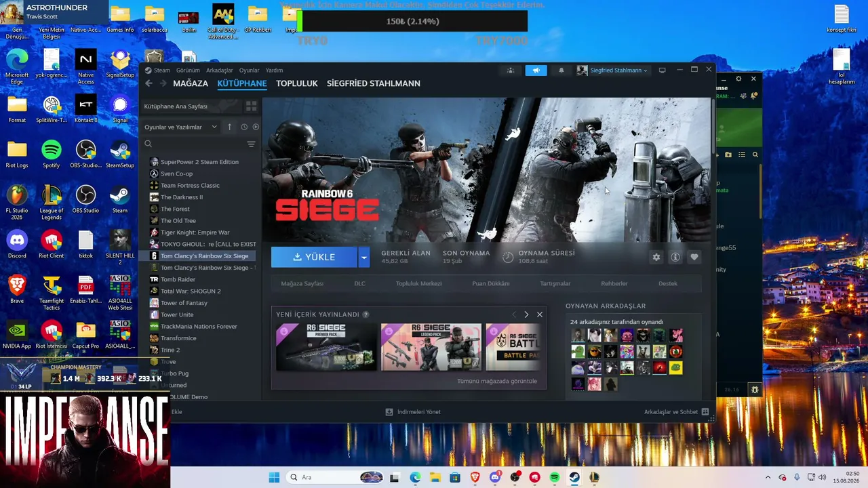868x488 pixels.
Task: Open SİEGFRİED STAHLMANN profile tab
Action: click(x=374, y=83)
